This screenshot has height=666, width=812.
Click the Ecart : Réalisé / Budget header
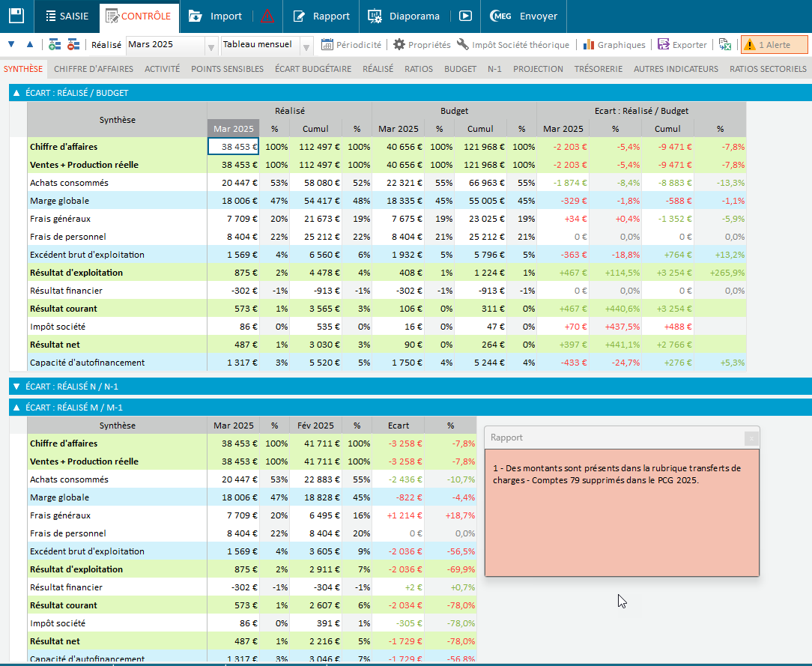pos(641,111)
